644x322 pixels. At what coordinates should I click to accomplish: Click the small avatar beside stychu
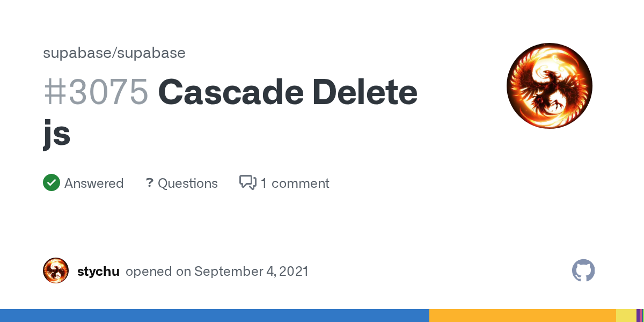(x=56, y=271)
